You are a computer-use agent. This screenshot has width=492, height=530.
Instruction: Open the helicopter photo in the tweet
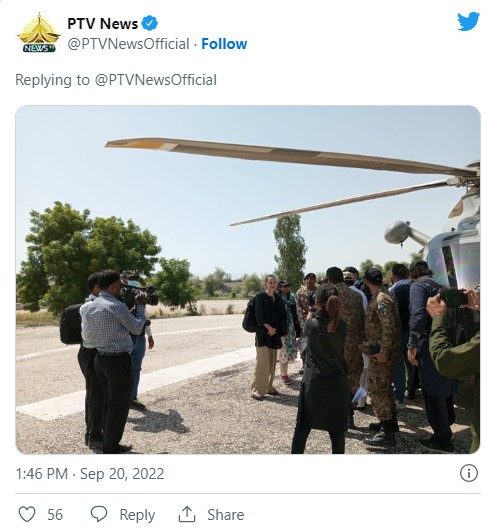248,280
